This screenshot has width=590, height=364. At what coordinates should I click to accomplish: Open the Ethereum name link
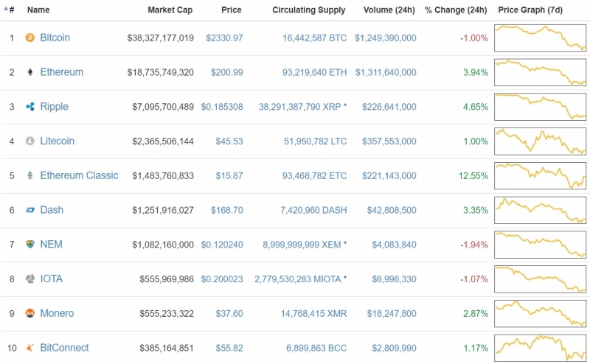pyautogui.click(x=62, y=71)
